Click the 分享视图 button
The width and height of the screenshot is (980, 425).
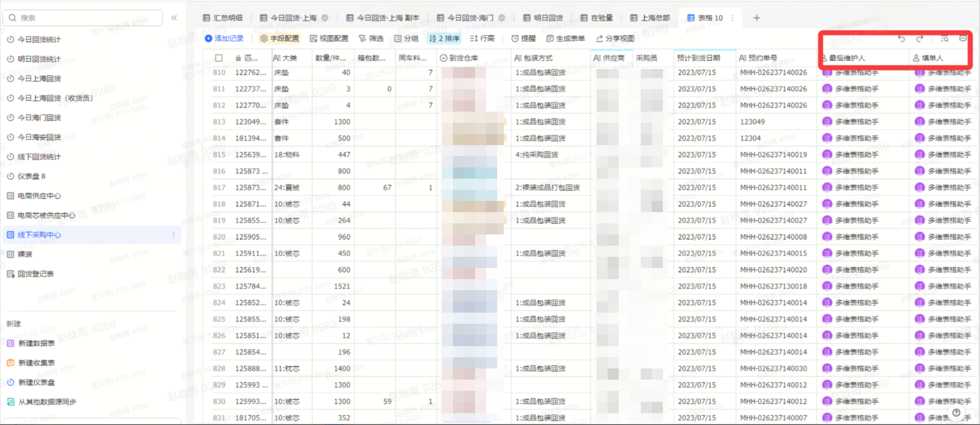tap(615, 38)
